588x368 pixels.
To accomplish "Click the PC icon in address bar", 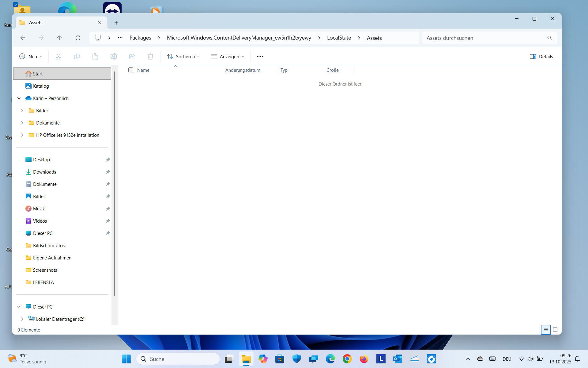I will pyautogui.click(x=98, y=38).
